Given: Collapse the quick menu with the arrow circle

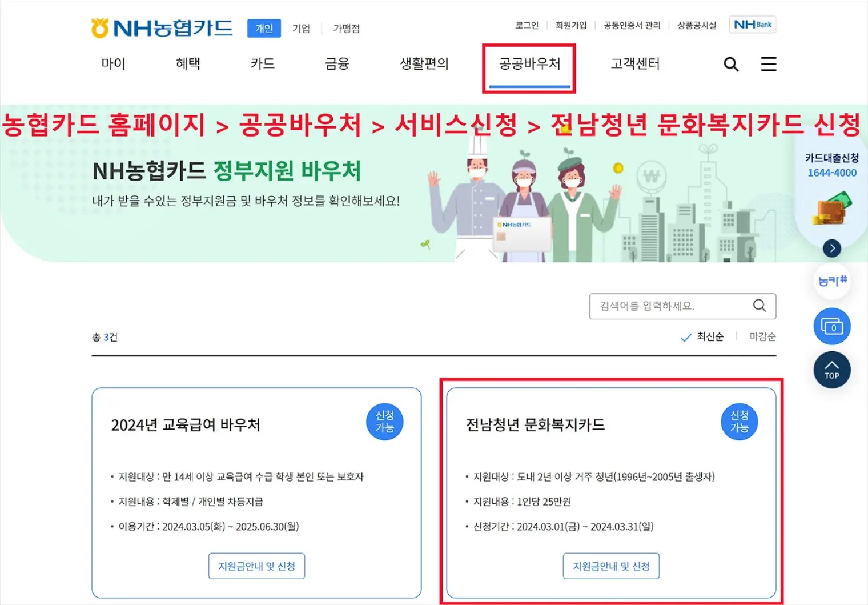Looking at the screenshot, I should coord(832,248).
